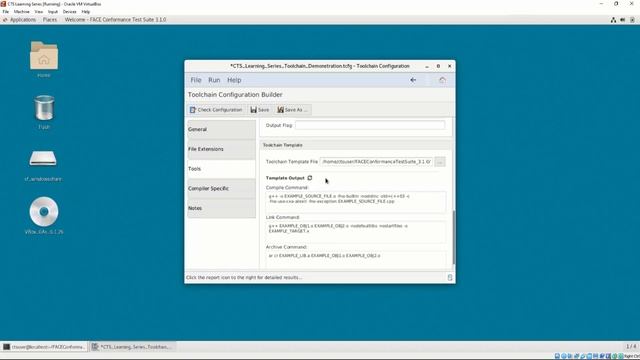The image size is (640, 360).
Task: Switch to the File Extensions tab
Action: coord(222,149)
